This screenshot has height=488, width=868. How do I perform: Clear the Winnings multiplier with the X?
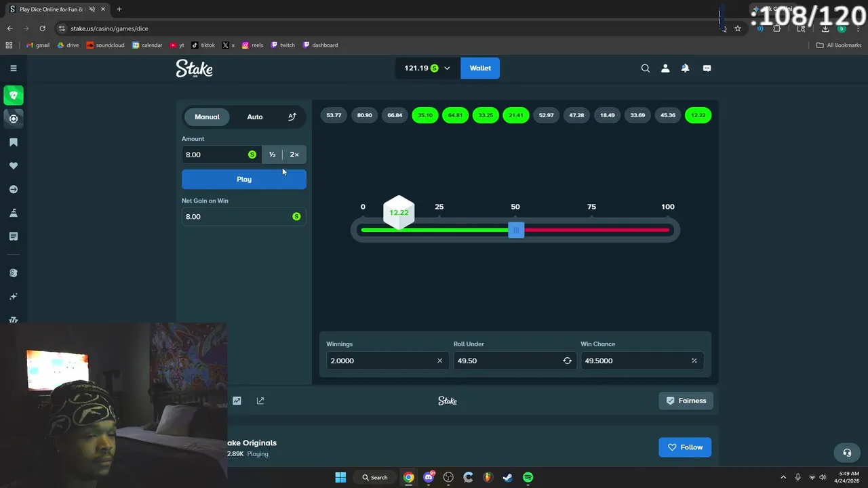pyautogui.click(x=439, y=361)
